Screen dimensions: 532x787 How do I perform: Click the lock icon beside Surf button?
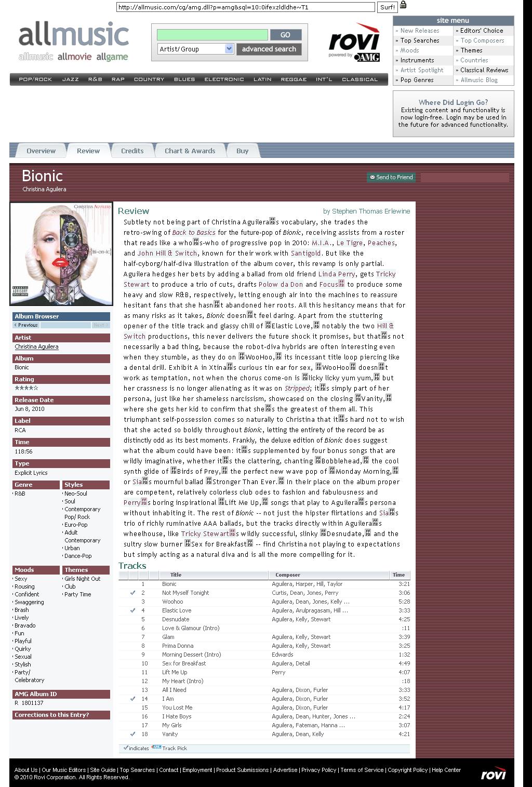(x=403, y=5)
